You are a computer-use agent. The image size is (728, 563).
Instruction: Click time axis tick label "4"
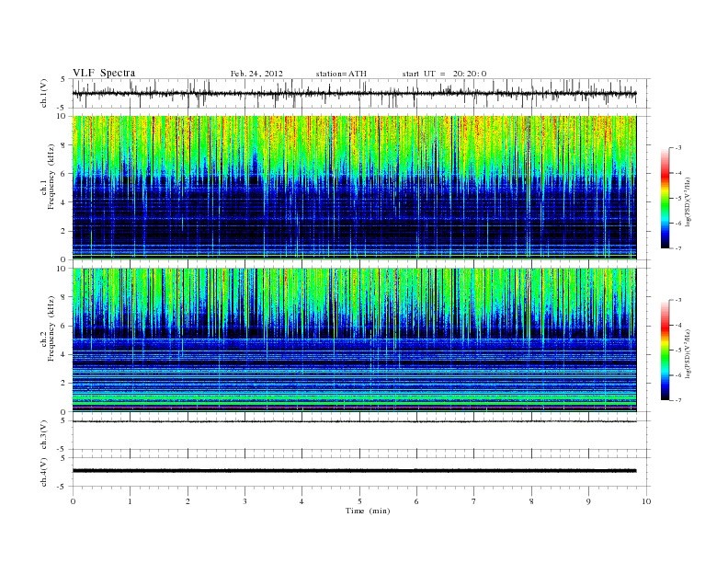point(301,501)
